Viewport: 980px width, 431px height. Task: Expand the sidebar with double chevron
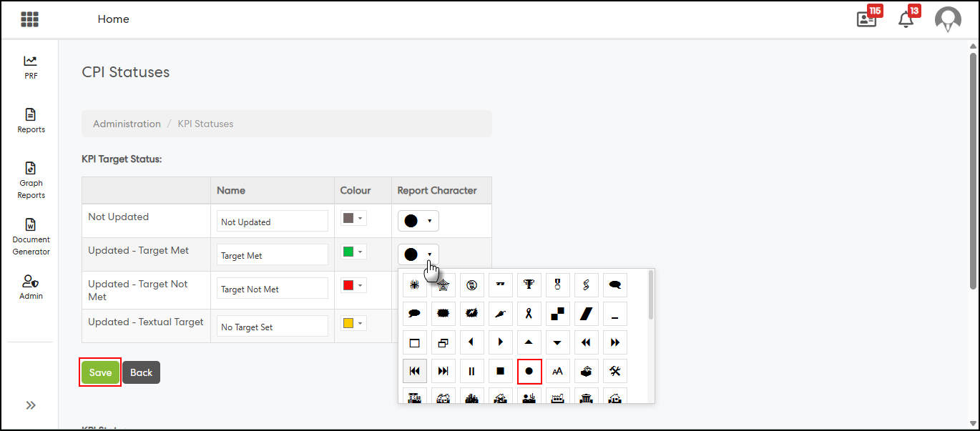coord(31,405)
